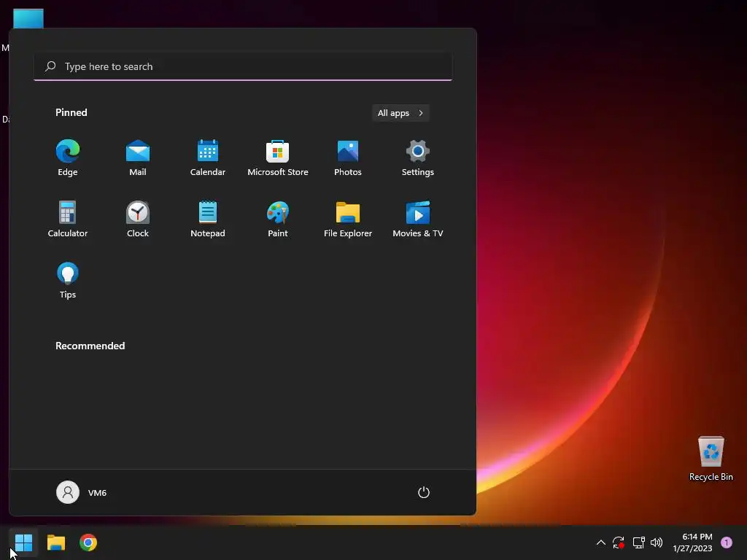
Task: Click the Windows Start button on taskbar
Action: coord(23,542)
